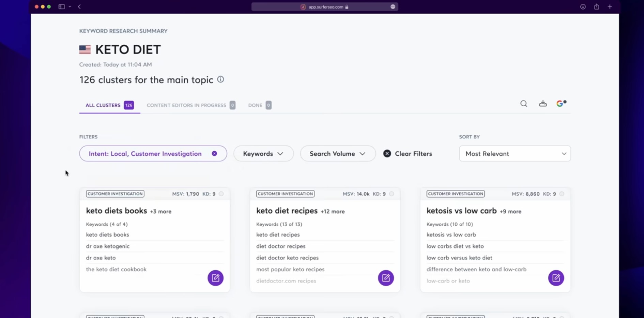Open the Most Relevant sort dropdown

(515, 154)
